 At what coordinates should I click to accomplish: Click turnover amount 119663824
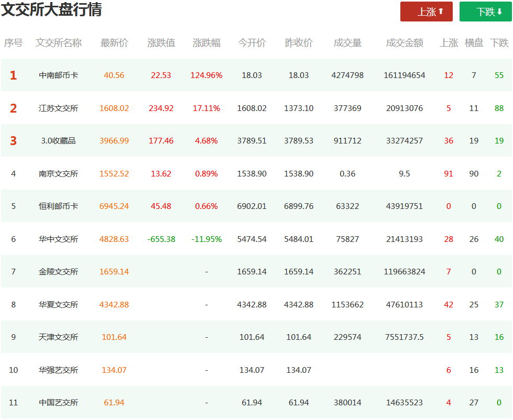pos(405,272)
